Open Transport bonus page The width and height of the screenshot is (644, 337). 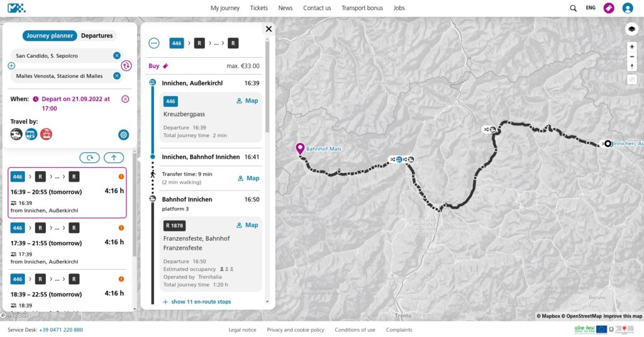click(362, 8)
